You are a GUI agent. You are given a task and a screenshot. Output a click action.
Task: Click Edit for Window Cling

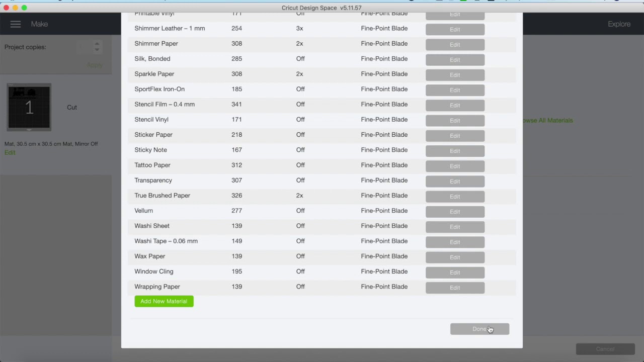click(x=455, y=272)
